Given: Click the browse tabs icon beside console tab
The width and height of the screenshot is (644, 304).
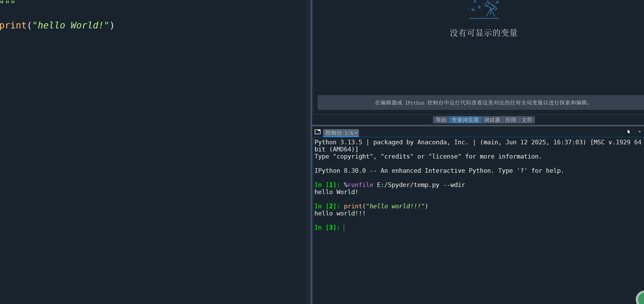Looking at the screenshot, I should click(317, 132).
